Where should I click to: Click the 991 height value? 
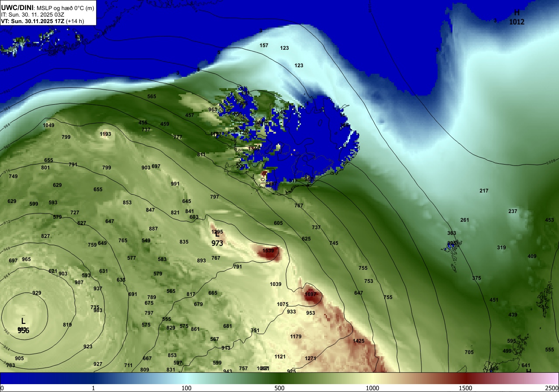(x=175, y=184)
